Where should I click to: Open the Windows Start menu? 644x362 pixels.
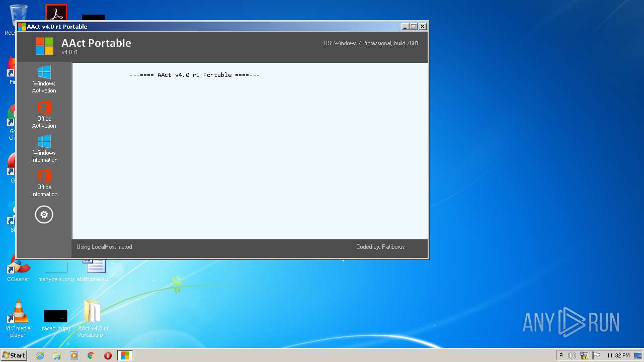14,355
